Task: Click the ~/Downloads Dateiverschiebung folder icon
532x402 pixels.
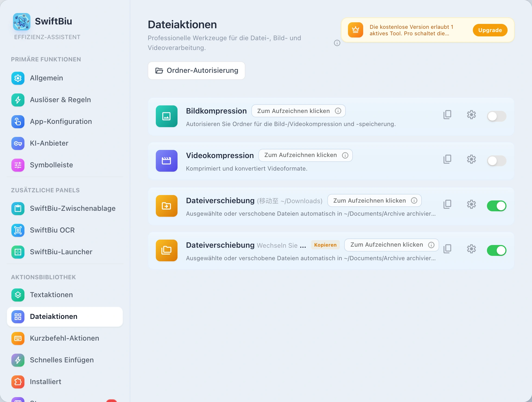Action: click(167, 206)
